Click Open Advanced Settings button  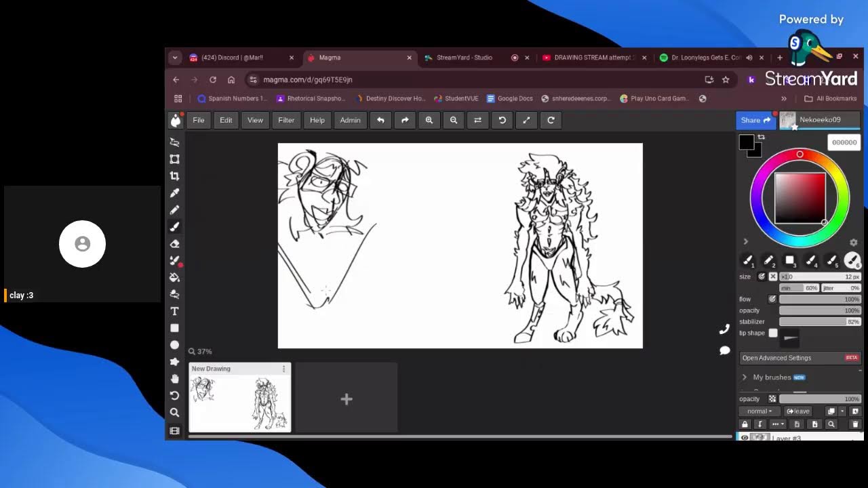(800, 358)
